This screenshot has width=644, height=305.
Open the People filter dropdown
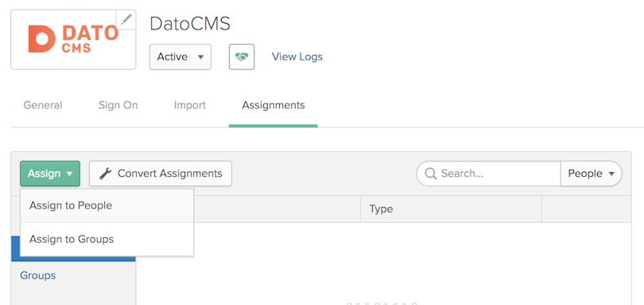coord(591,174)
